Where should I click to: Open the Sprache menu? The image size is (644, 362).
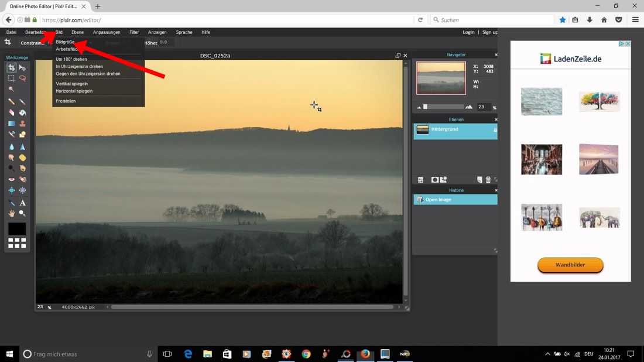click(x=184, y=32)
